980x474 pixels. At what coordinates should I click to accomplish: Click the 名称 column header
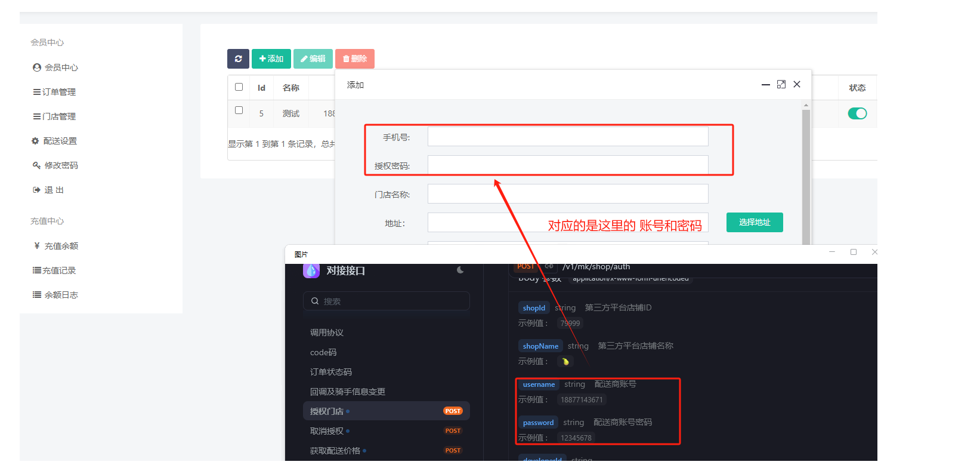[291, 88]
